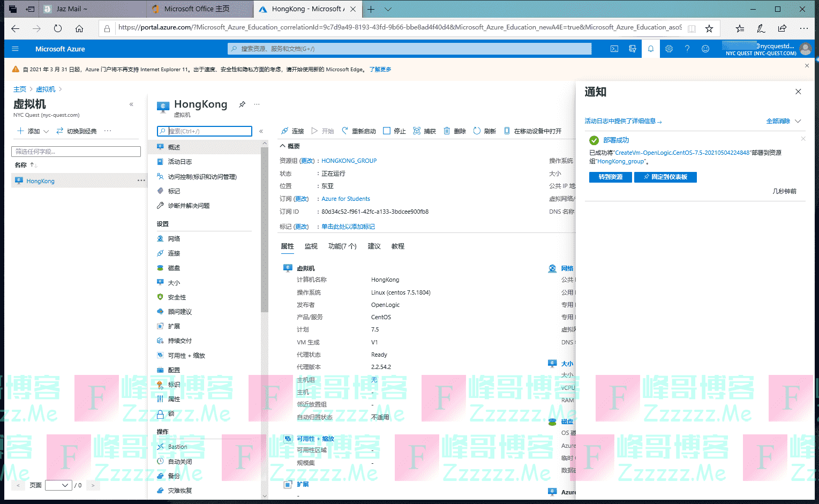819x504 pixels.
Task: Click the delete VM trash icon
Action: (447, 131)
